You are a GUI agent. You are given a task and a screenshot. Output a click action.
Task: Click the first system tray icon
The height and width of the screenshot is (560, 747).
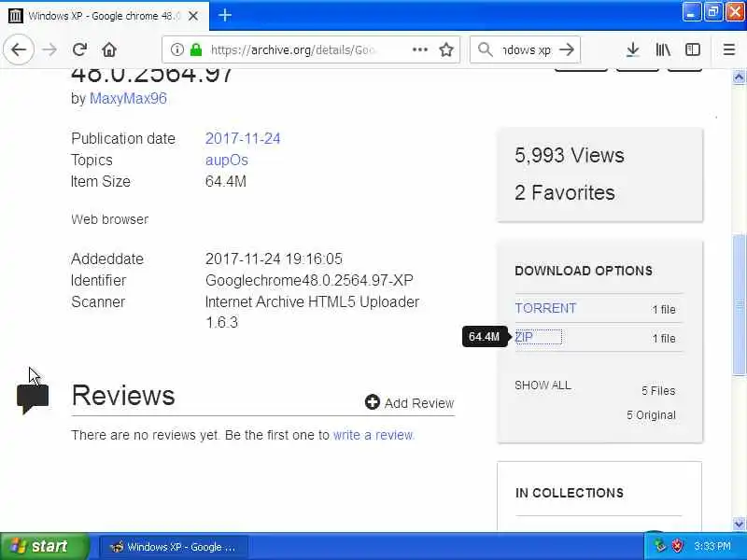click(660, 546)
